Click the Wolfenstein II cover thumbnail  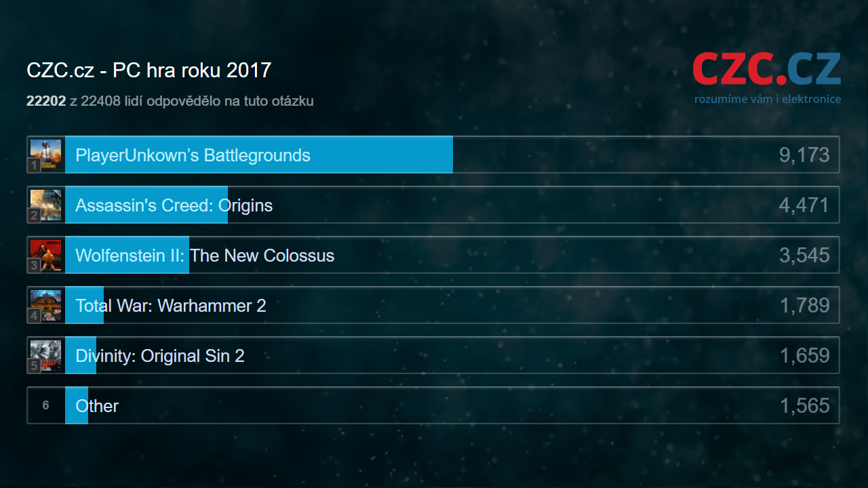(46, 255)
